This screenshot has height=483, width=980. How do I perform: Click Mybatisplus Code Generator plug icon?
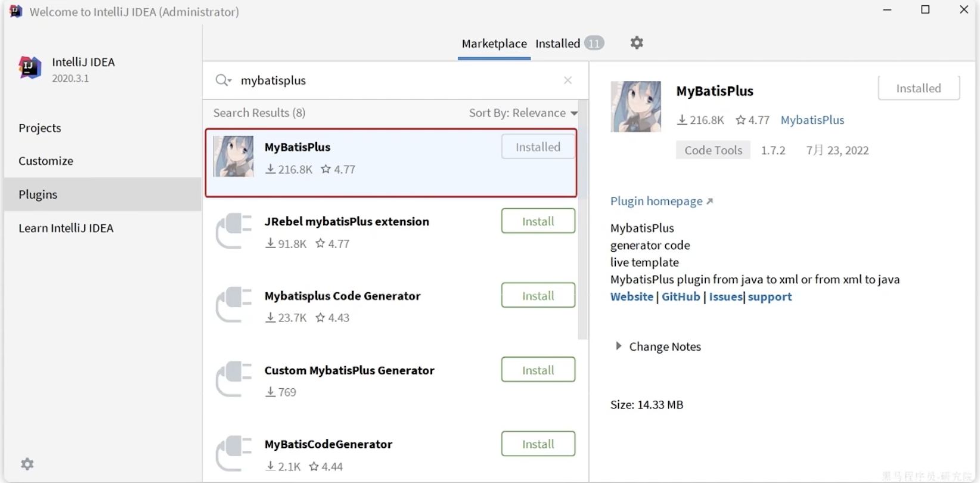(x=234, y=305)
